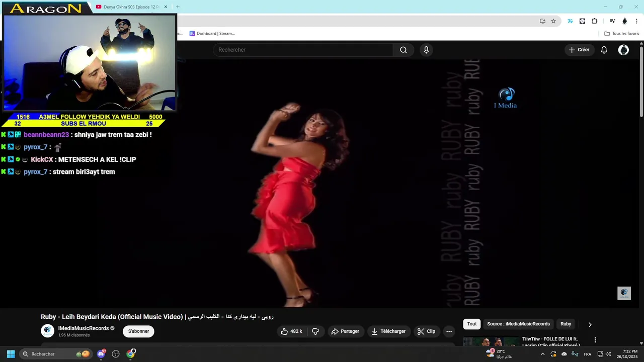Image resolution: width=644 pixels, height=362 pixels.
Task: Open a new Chrome tab with plus
Action: (x=178, y=7)
